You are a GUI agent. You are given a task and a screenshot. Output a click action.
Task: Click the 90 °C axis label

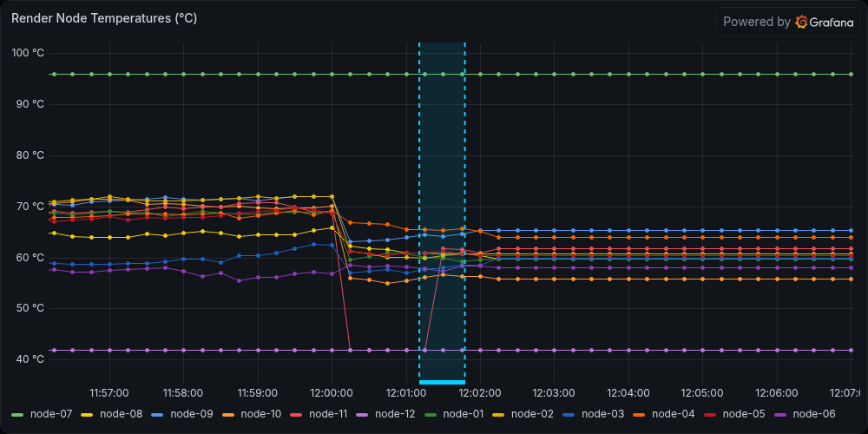point(30,104)
